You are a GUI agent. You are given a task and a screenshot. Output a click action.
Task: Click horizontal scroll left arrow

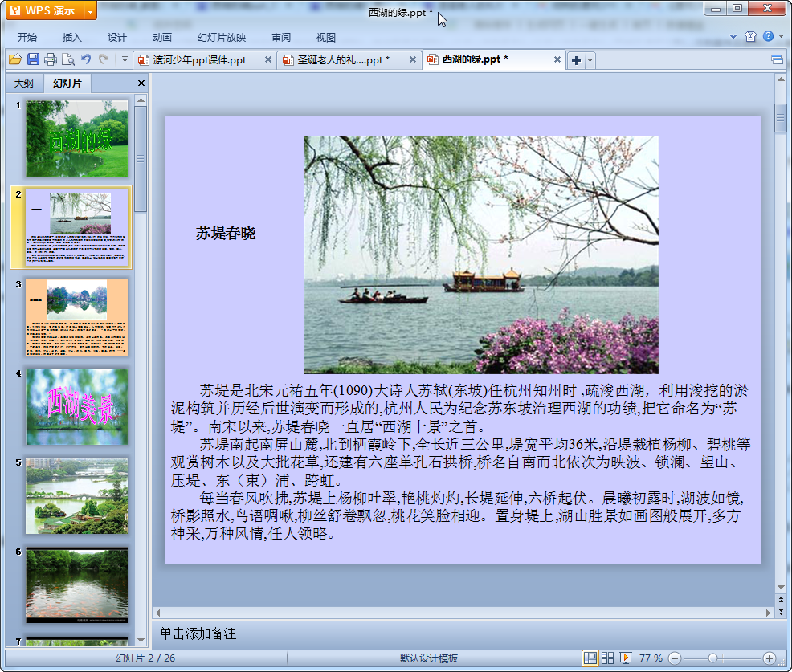(158, 613)
